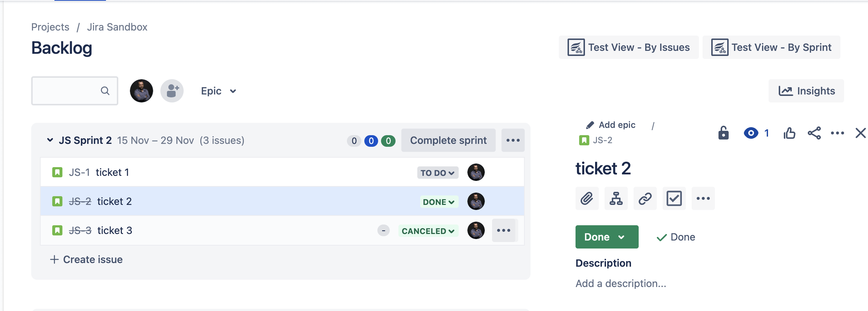Open the CANCELED status dropdown for JS-3
The image size is (868, 311).
[x=428, y=231]
